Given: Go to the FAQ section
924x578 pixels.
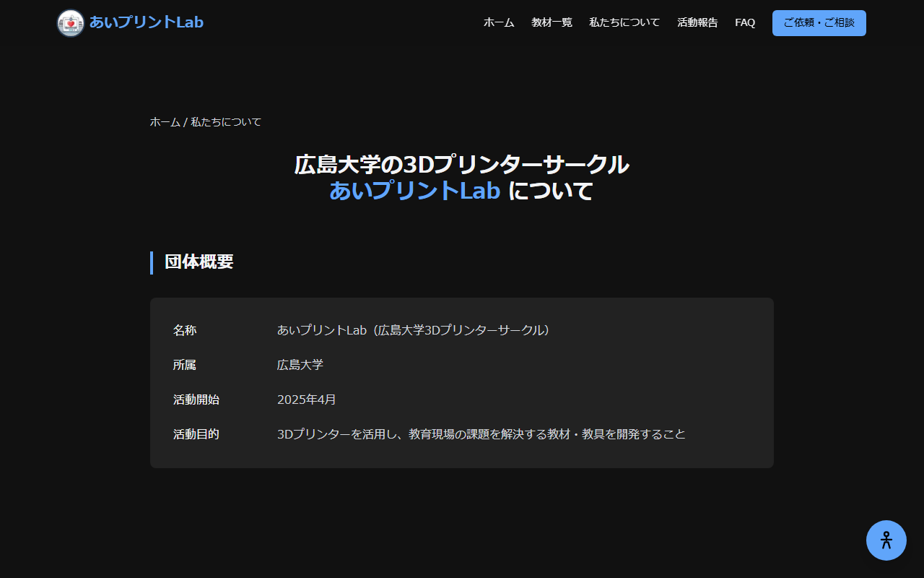Looking at the screenshot, I should click(745, 22).
